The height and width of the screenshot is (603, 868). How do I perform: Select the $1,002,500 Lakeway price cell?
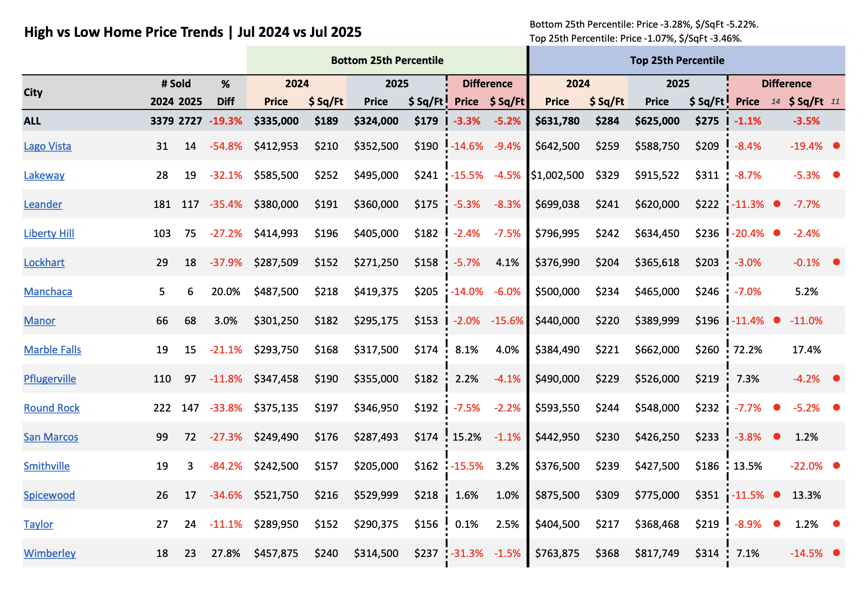pyautogui.click(x=557, y=175)
